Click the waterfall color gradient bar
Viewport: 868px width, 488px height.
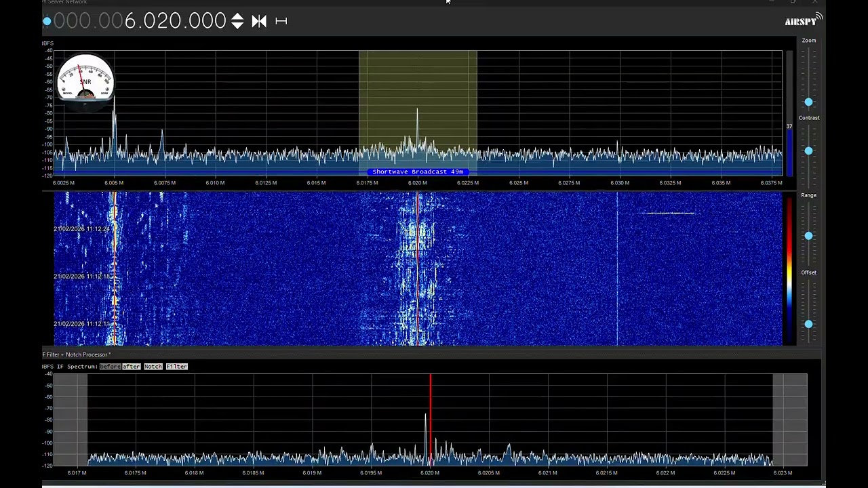coord(789,268)
